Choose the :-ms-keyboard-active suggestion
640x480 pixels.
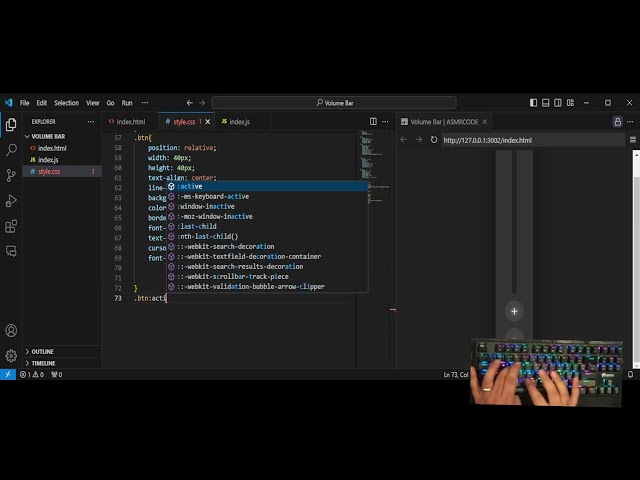coord(267,196)
